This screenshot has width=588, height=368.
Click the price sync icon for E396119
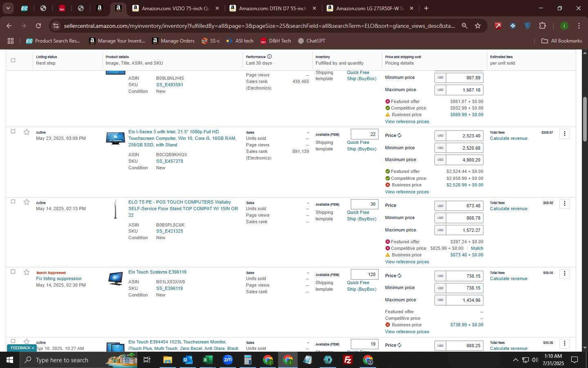[x=399, y=276]
